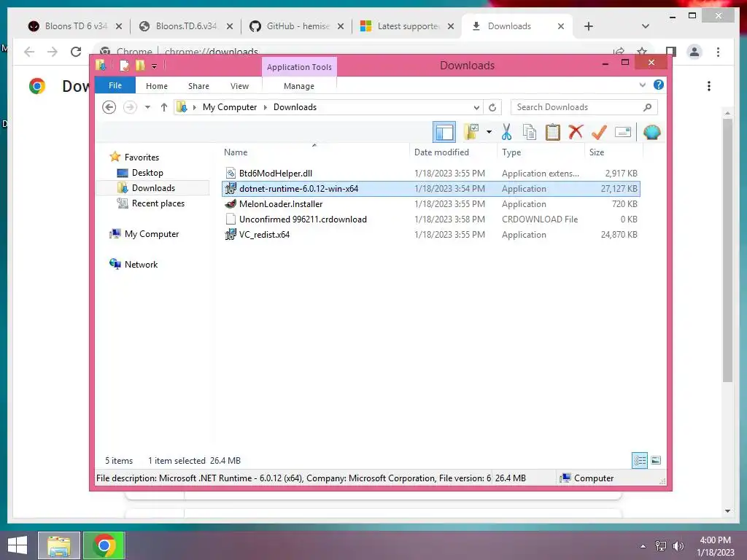
Task: Open the Manage ribbon tab
Action: [298, 86]
